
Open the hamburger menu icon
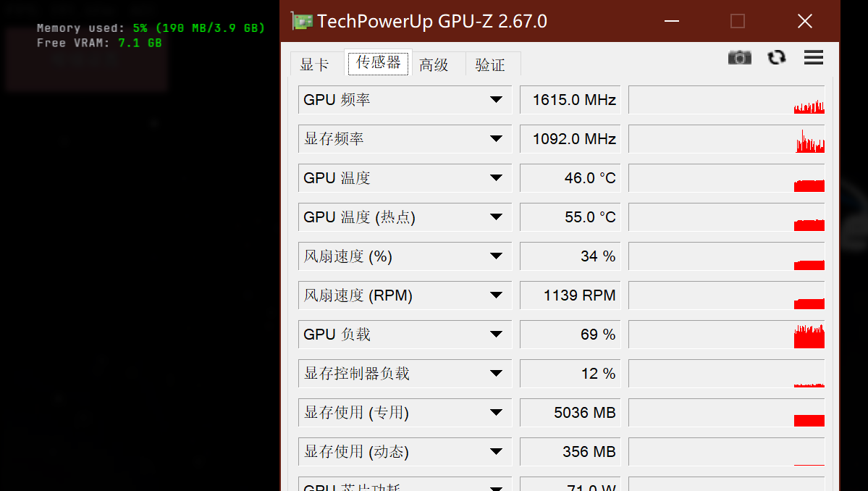814,57
